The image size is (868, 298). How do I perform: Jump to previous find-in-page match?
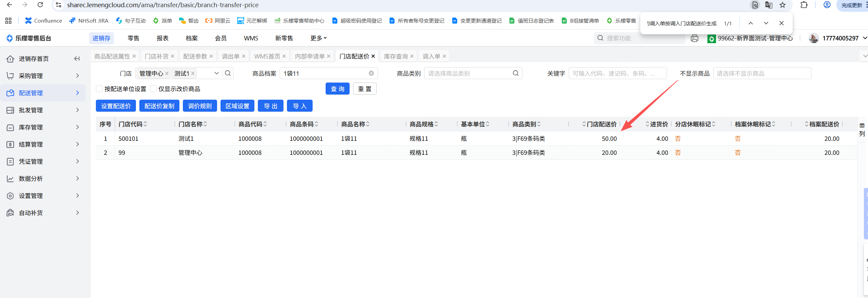(x=751, y=23)
